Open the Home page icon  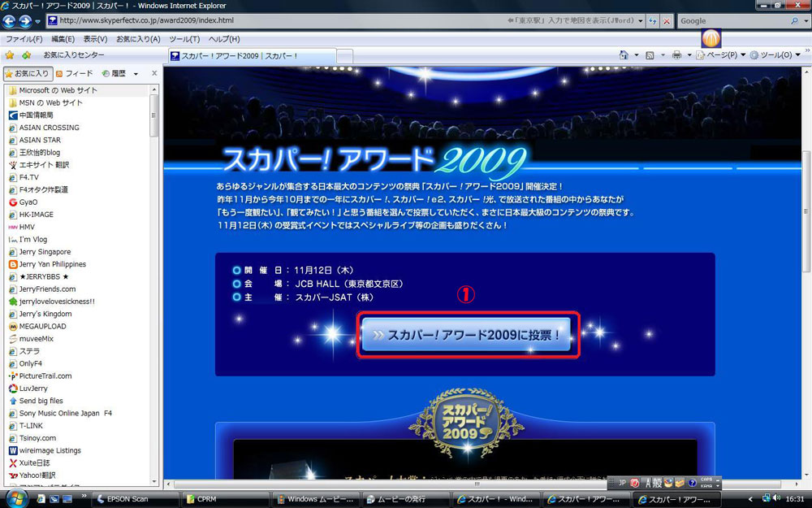(x=624, y=55)
